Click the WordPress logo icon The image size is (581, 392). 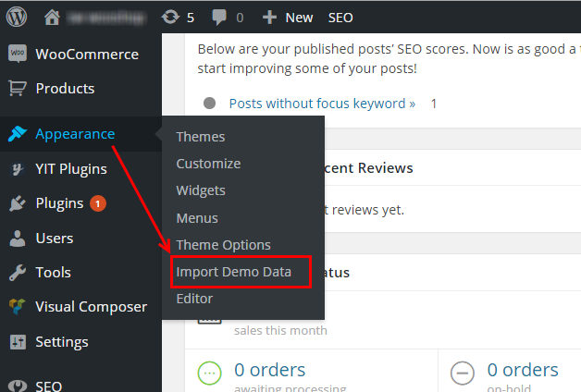(18, 17)
